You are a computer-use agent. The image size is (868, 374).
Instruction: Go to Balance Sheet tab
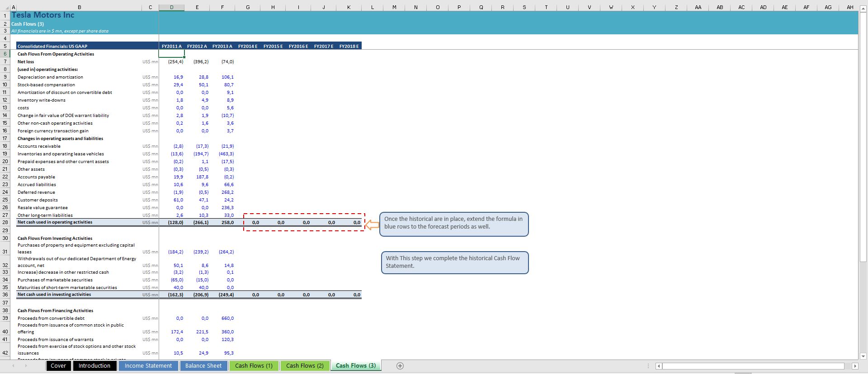(x=203, y=366)
